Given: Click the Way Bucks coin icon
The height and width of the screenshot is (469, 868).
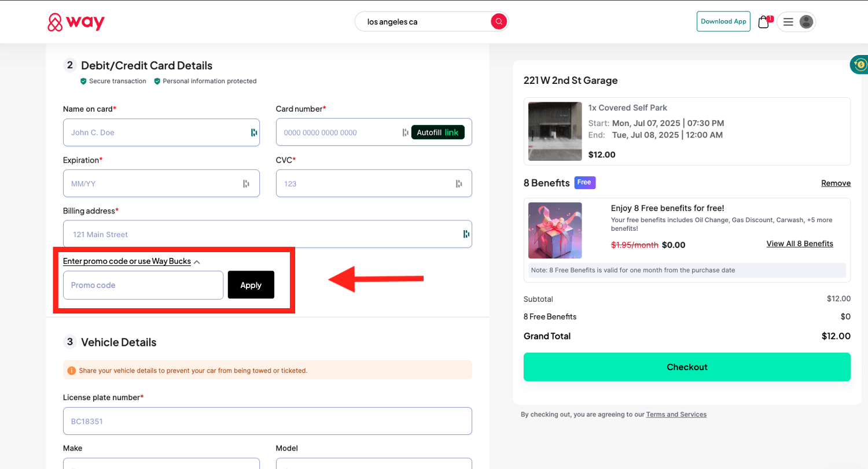Looking at the screenshot, I should click(860, 65).
